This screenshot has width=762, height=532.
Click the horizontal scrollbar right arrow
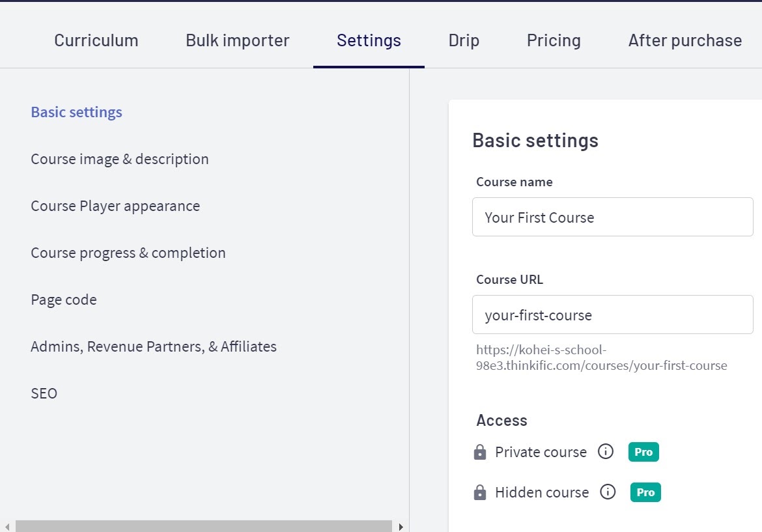click(401, 526)
